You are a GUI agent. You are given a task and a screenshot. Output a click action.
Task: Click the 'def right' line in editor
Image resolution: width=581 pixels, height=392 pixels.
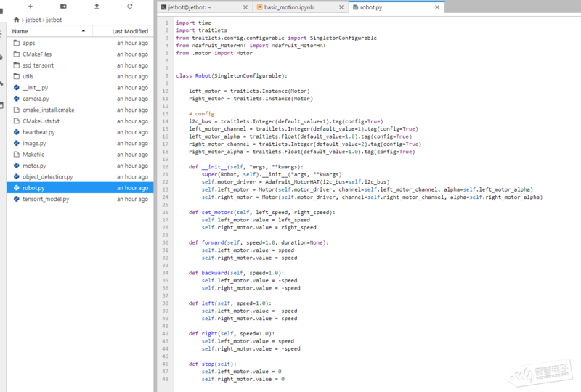[232, 333]
